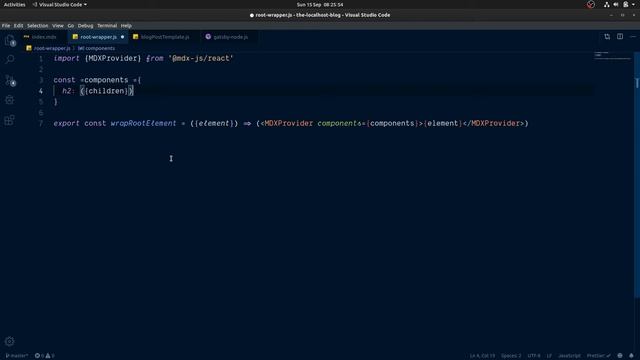Image resolution: width=640 pixels, height=360 pixels.
Task: Open More Actions ellipsis in editor toolbar
Action: pos(633,37)
